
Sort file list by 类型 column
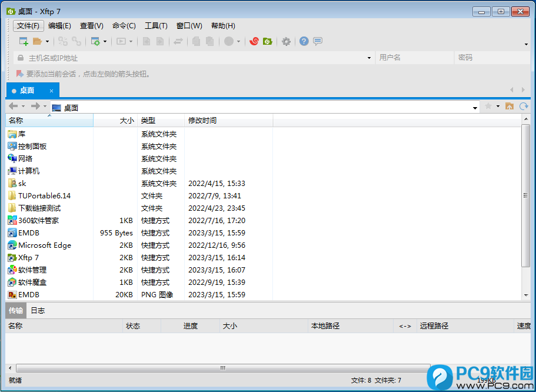pos(161,121)
